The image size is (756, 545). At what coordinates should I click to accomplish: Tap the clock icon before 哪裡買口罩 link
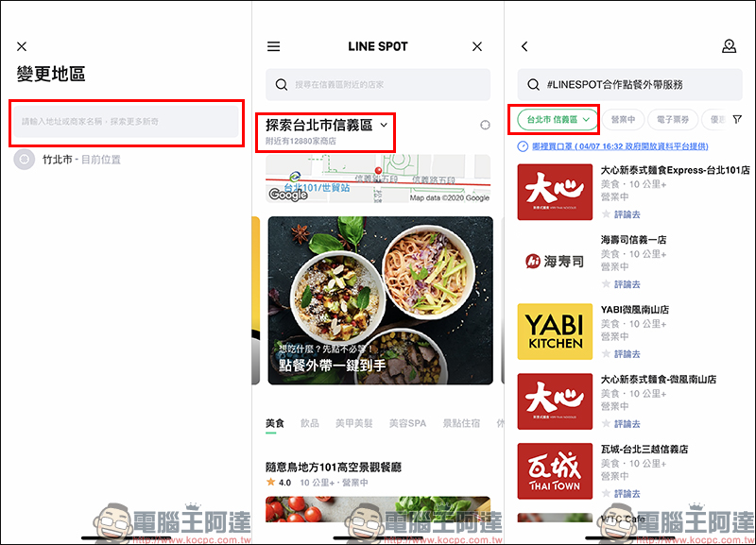[523, 146]
